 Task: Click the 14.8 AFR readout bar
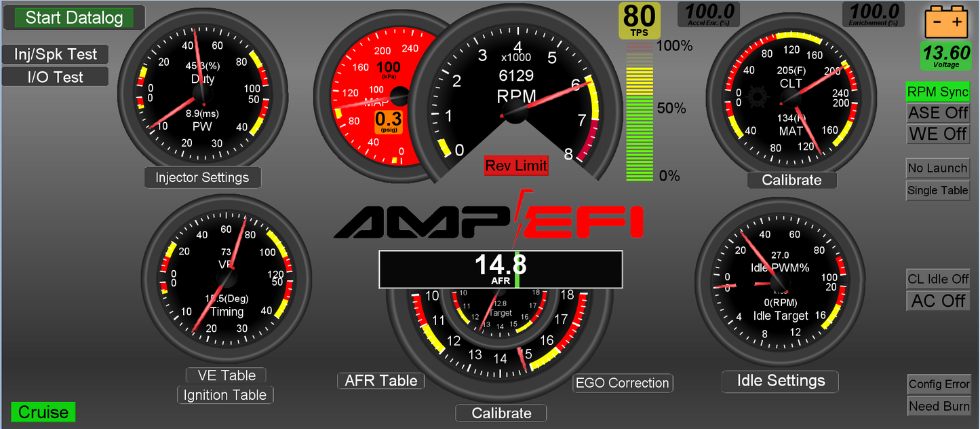pyautogui.click(x=501, y=269)
